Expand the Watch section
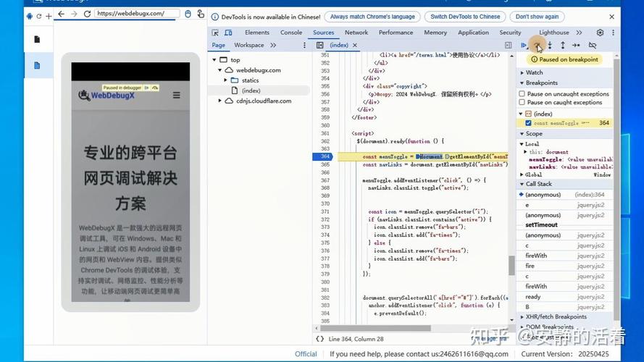The width and height of the screenshot is (644, 362). point(534,72)
